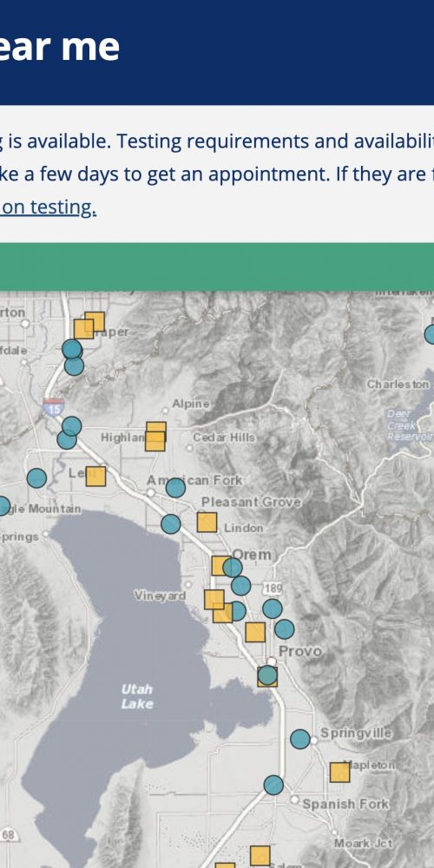Click the blue circle at far right edge
This screenshot has height=868, width=434.
(x=430, y=334)
